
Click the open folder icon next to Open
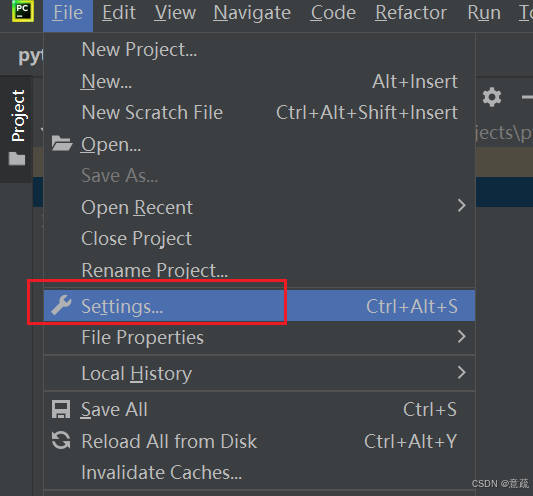62,143
